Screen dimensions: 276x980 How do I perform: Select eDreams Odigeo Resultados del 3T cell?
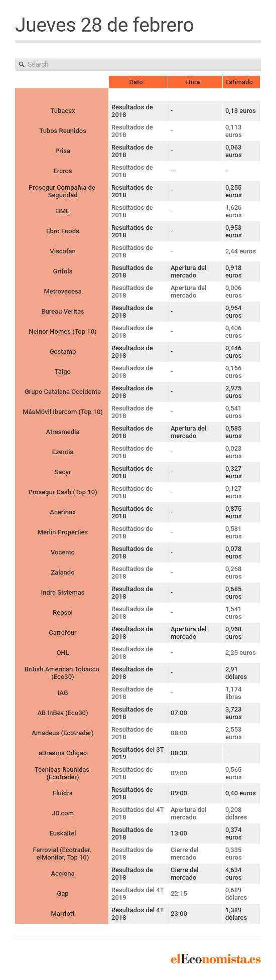(x=138, y=753)
